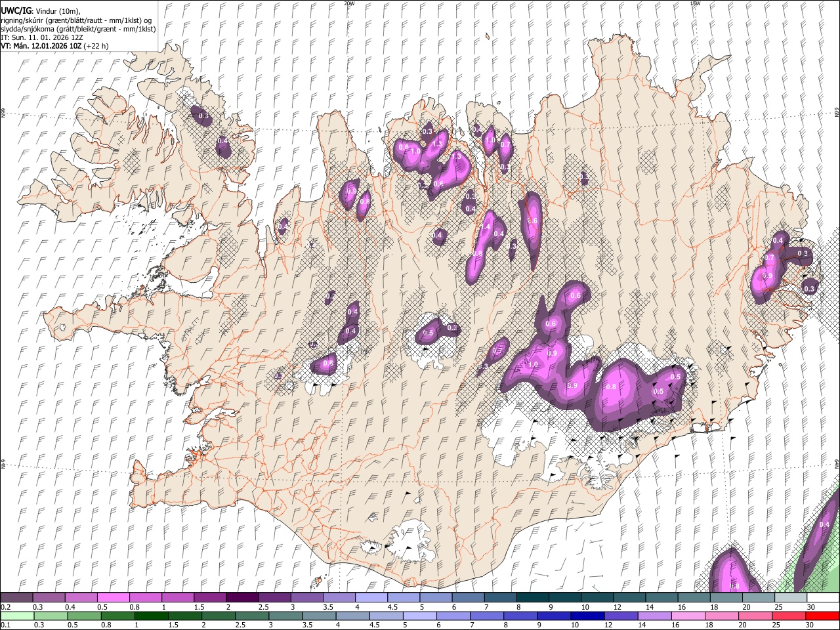This screenshot has height=630, width=840.
Task: Click the '20W' longitude label at top
Action: pos(349,3)
